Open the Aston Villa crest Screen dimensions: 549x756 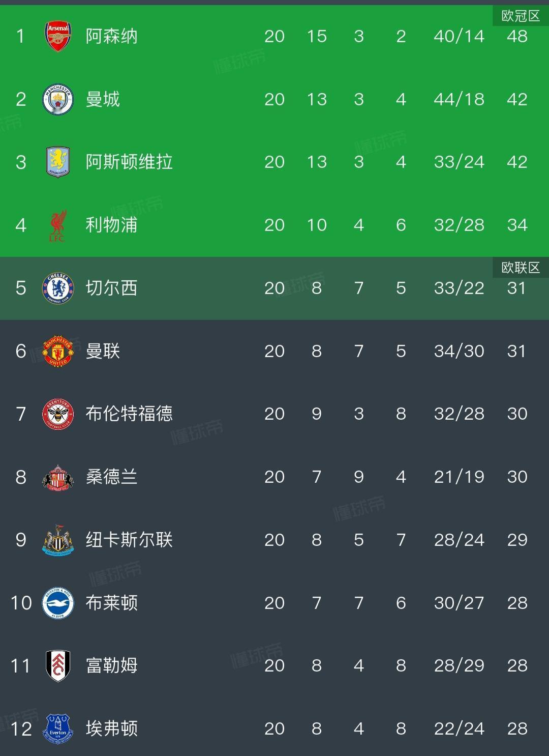coord(58,162)
